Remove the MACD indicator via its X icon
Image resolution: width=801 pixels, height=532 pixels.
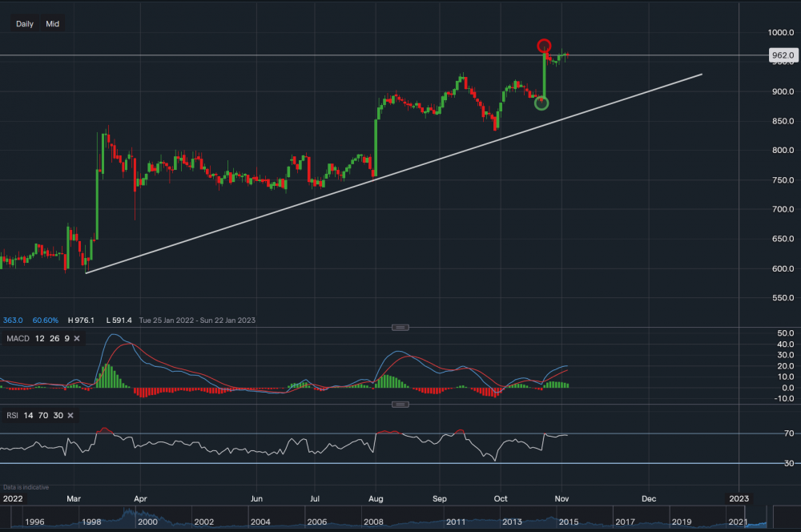[76, 338]
